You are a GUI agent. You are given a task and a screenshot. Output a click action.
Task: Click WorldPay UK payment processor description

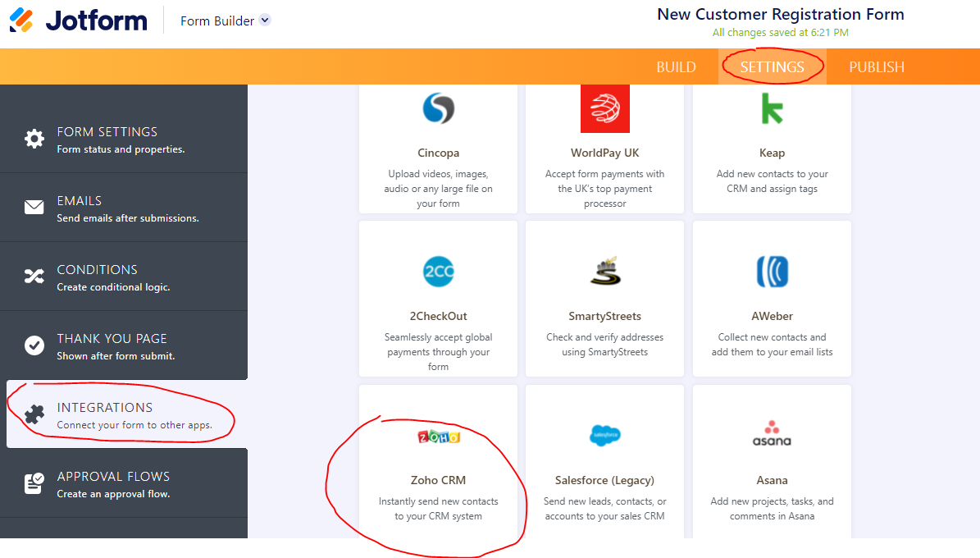[x=605, y=189]
